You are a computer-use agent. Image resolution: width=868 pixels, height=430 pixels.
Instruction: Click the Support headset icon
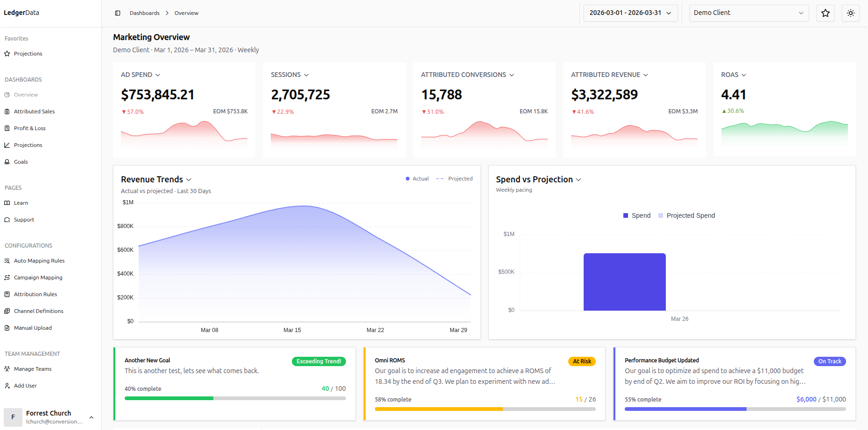(x=7, y=220)
